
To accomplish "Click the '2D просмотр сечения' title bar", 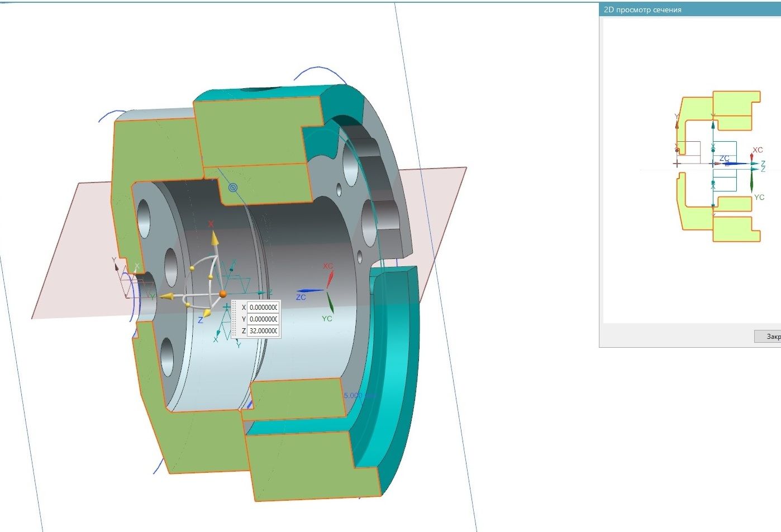I will click(690, 9).
